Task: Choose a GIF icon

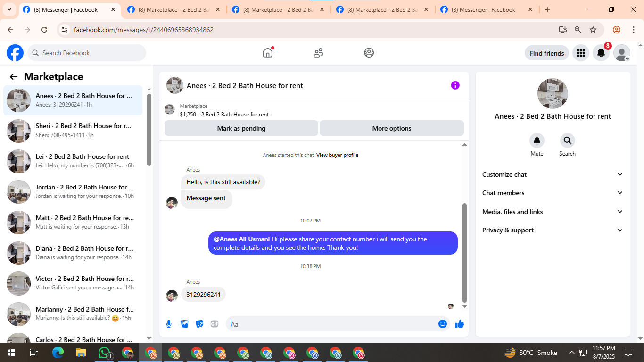Action: (x=215, y=324)
